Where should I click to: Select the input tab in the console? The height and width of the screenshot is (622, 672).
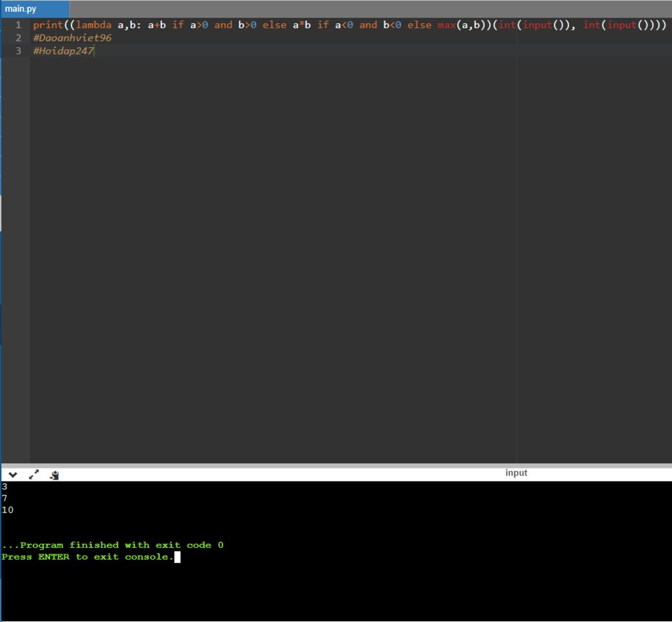pyautogui.click(x=516, y=473)
